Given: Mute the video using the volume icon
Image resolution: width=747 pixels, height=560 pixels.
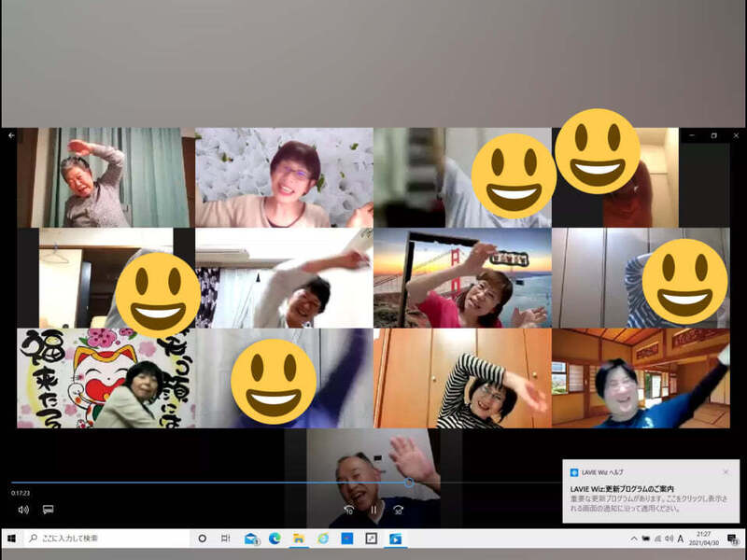Looking at the screenshot, I should pos(23,510).
